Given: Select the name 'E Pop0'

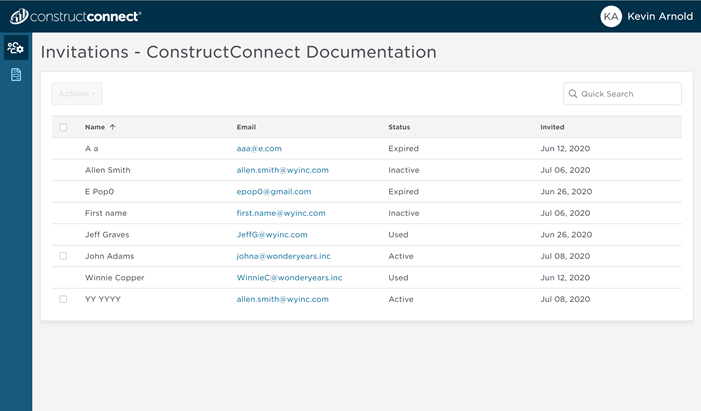Looking at the screenshot, I should point(100,191).
